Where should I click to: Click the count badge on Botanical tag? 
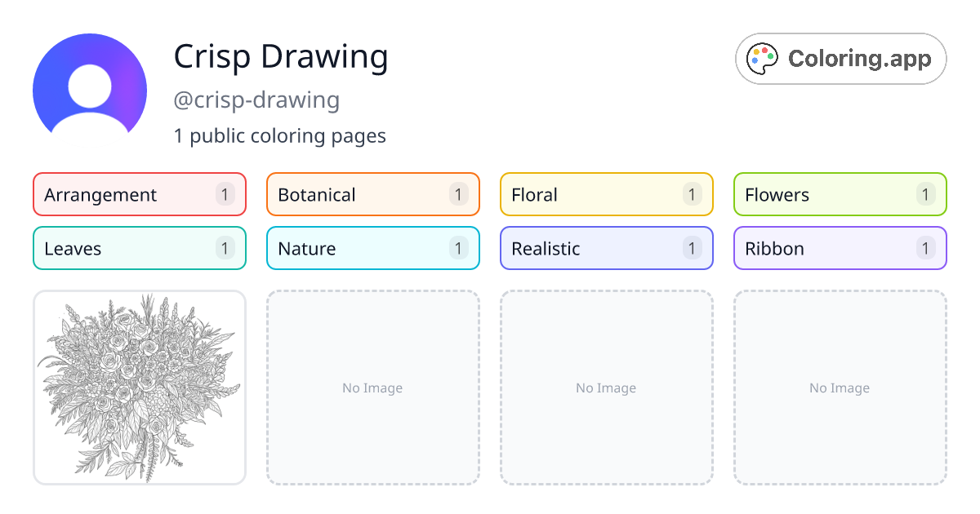click(458, 194)
